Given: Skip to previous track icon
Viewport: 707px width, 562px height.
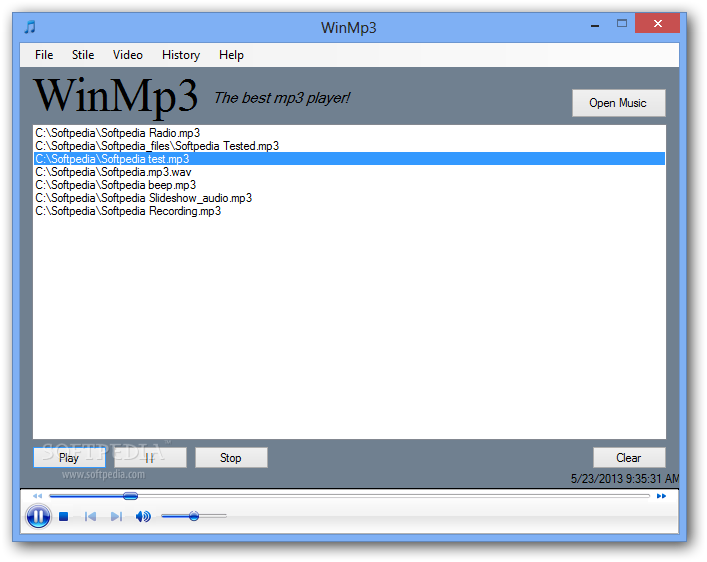Looking at the screenshot, I should pos(90,516).
